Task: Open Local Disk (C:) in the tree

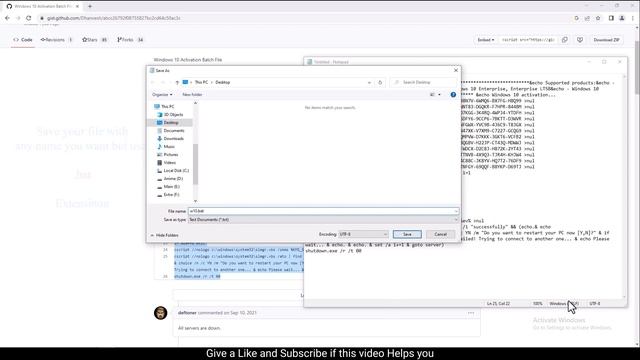Action: click(x=176, y=171)
